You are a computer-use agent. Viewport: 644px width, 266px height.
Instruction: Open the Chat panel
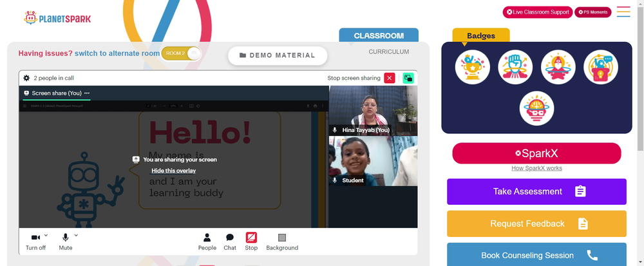(x=230, y=242)
